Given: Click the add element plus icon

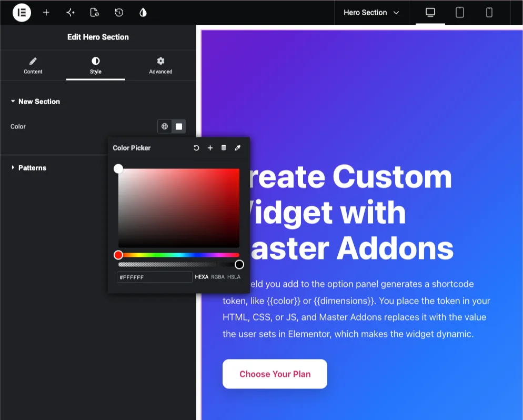Looking at the screenshot, I should click(x=46, y=13).
